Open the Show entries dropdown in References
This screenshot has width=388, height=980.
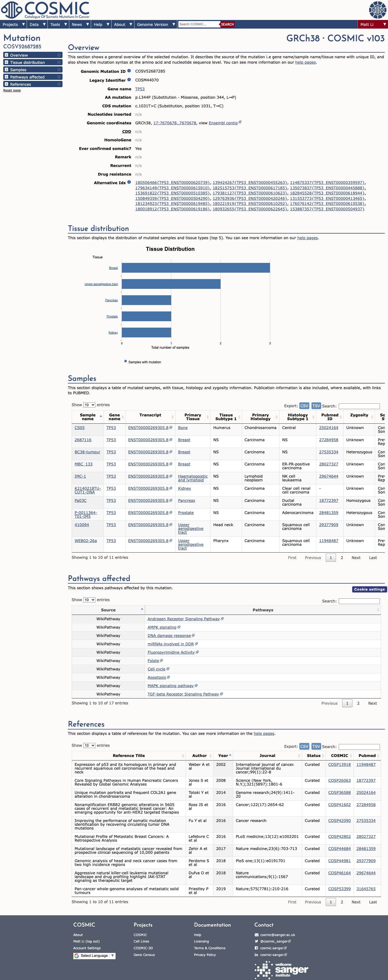click(89, 745)
